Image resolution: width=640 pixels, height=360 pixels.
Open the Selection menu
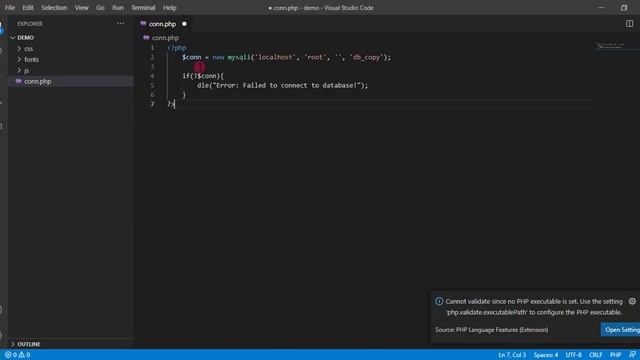[54, 8]
